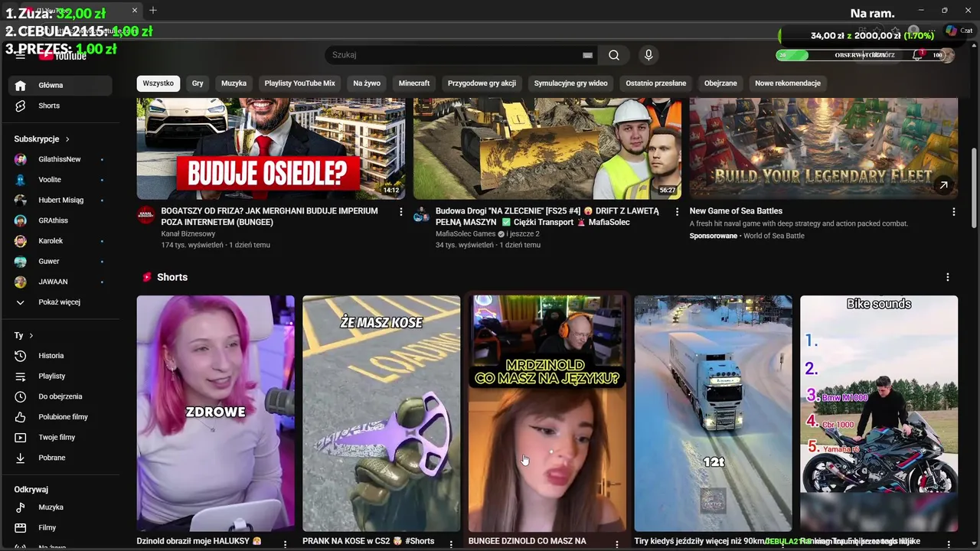Select Ostatnio przesłane chip
The width and height of the screenshot is (980, 551).
tap(656, 83)
